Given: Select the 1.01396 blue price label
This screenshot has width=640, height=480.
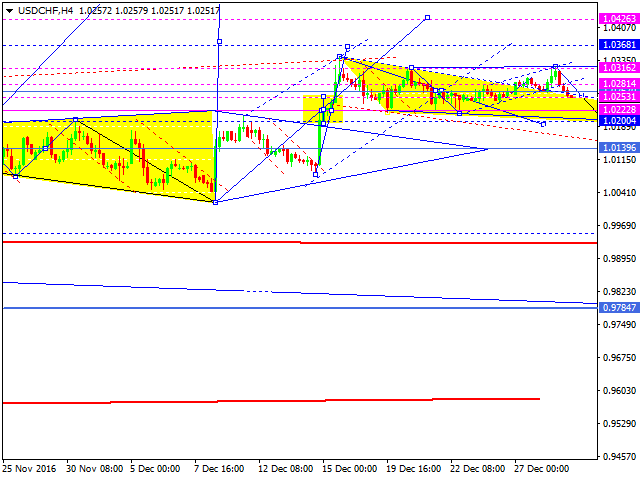Looking at the screenshot, I should (x=619, y=147).
